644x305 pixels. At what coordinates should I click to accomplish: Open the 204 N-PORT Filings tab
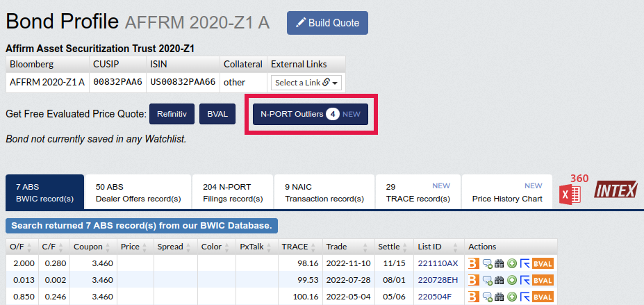(x=233, y=192)
